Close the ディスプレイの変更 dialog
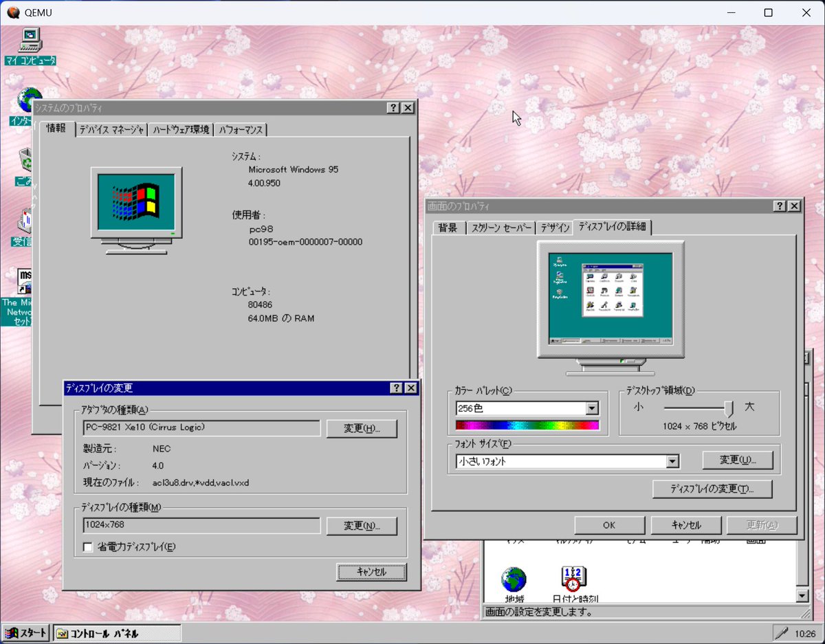Screen dimensions: 825x644 pos(411,388)
